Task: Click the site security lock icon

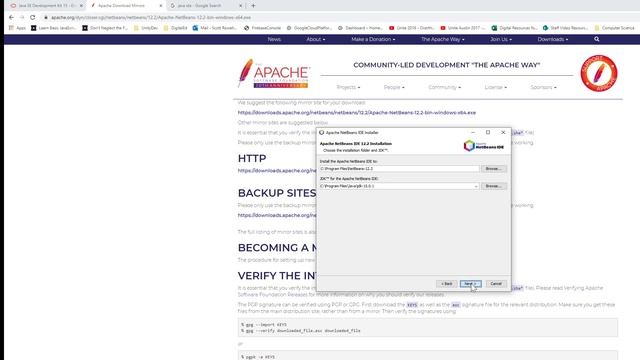Action: (46, 18)
